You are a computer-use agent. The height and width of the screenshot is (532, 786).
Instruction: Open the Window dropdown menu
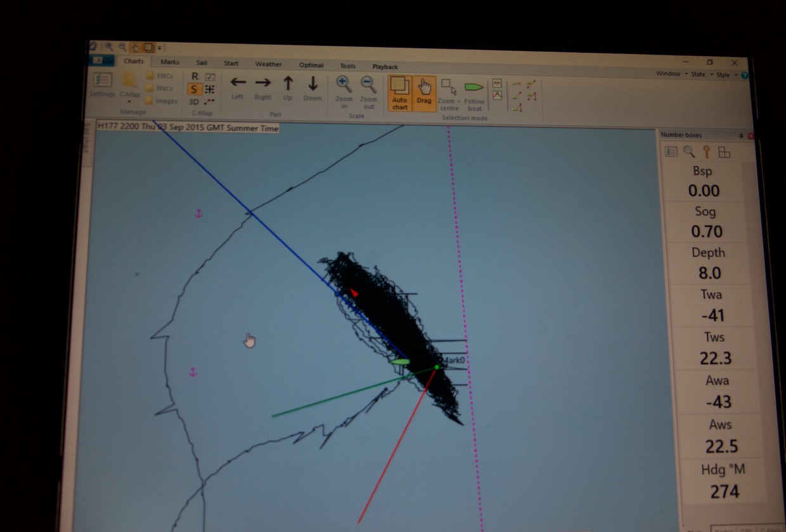click(671, 74)
